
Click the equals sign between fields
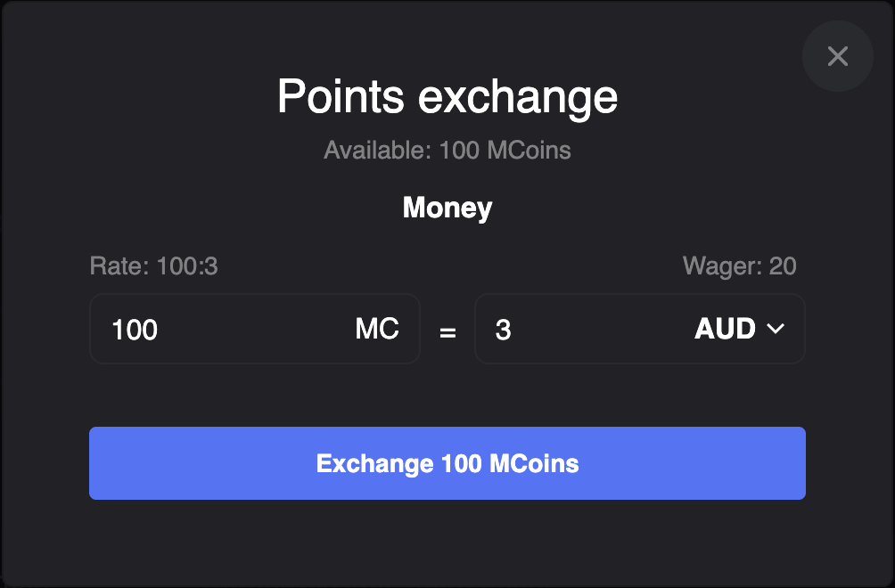pos(447,331)
